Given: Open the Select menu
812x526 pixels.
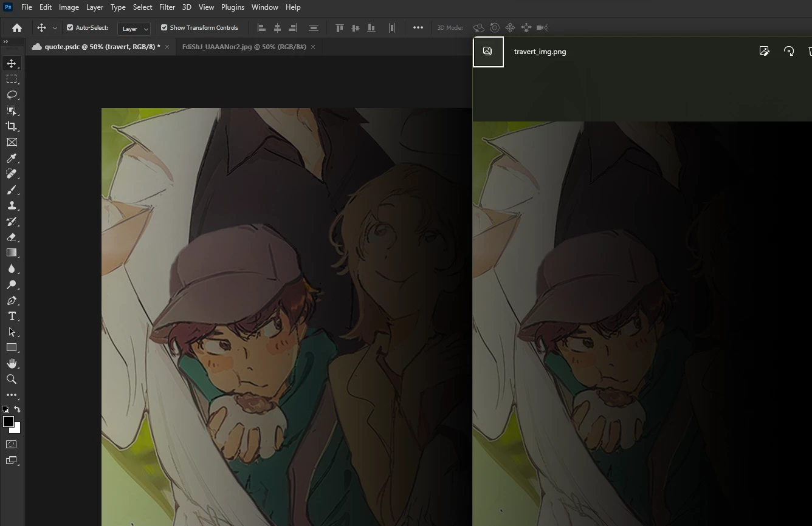Looking at the screenshot, I should click(x=143, y=7).
